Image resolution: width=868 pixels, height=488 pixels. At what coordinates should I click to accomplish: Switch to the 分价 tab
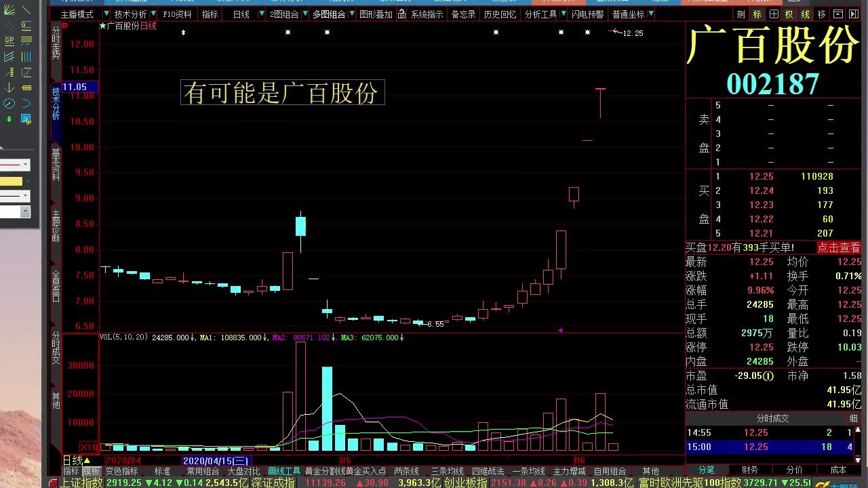[794, 470]
